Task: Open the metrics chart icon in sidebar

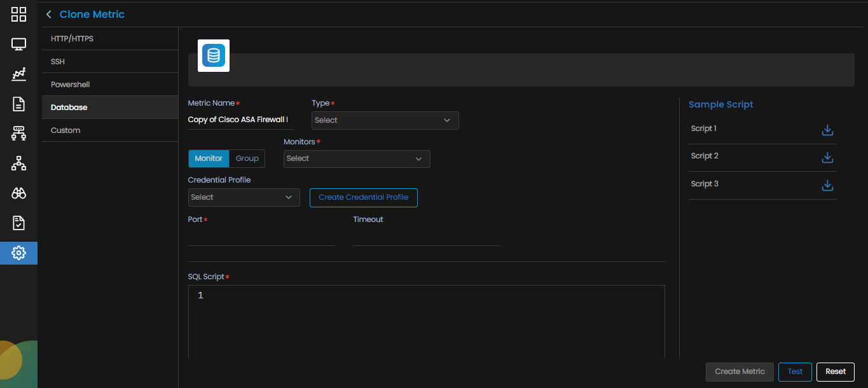Action: point(18,74)
